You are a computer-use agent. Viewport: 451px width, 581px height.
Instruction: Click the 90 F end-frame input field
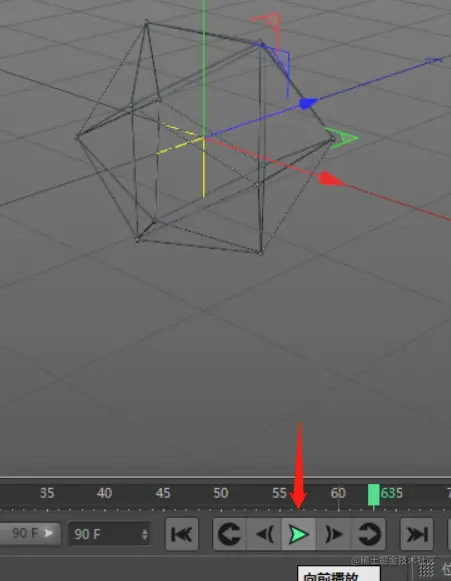click(x=109, y=534)
